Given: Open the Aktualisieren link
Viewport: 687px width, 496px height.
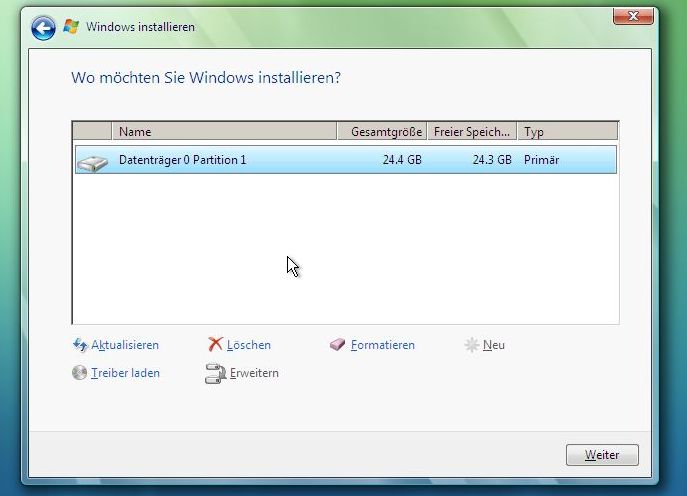Looking at the screenshot, I should click(125, 345).
